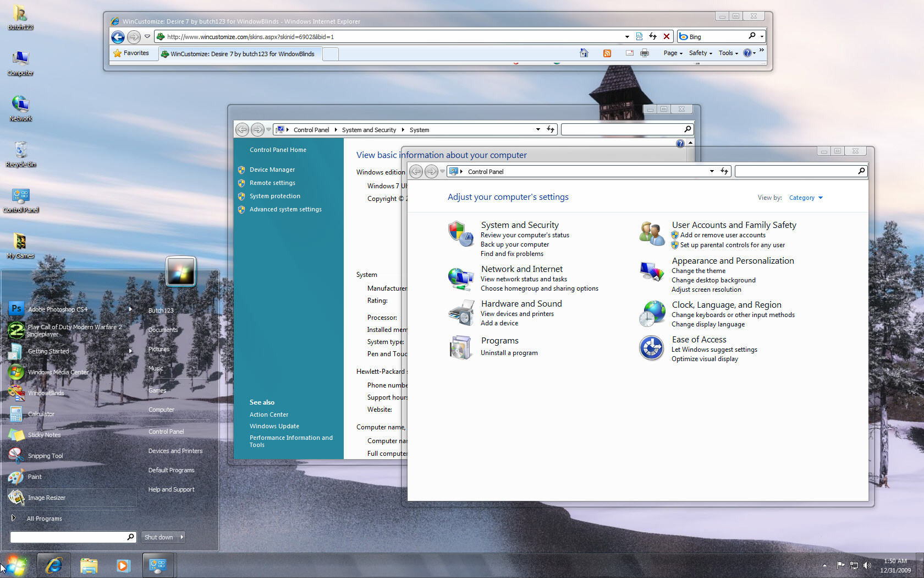Select the My Games desktop icon
The width and height of the screenshot is (924, 578).
click(20, 246)
